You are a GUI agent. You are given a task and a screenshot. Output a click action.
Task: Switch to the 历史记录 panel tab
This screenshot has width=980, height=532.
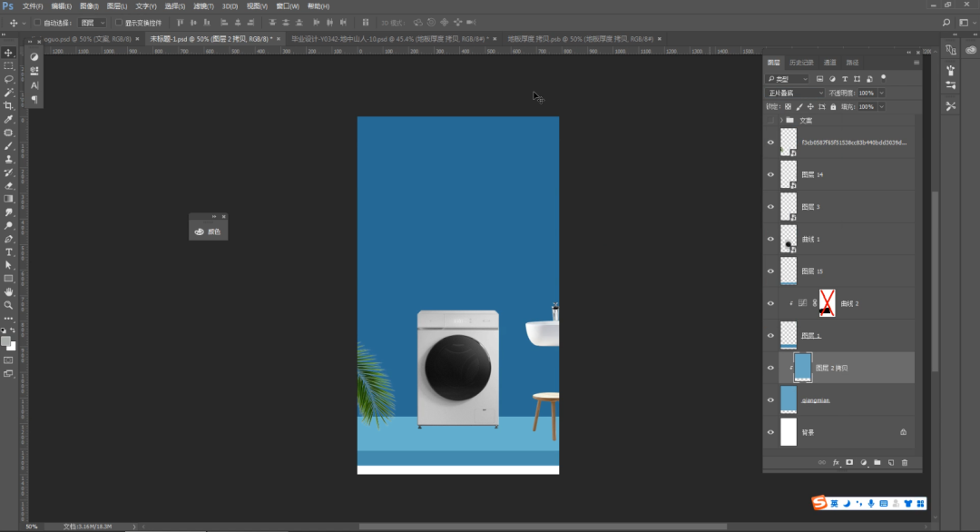pos(801,63)
